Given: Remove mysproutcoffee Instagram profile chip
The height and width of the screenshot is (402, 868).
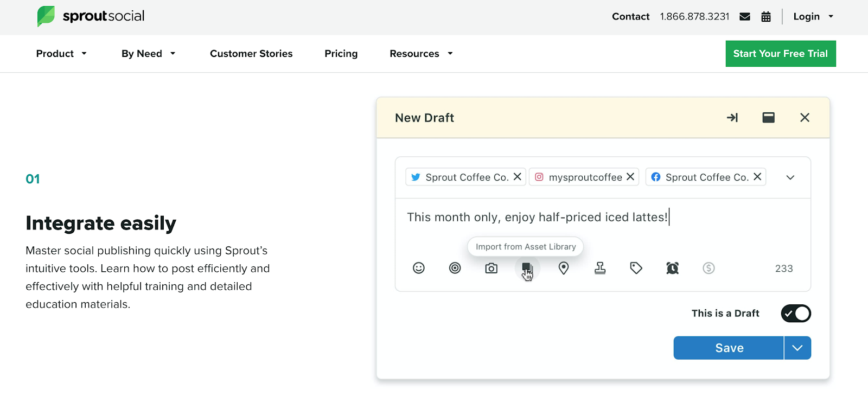Looking at the screenshot, I should (630, 177).
